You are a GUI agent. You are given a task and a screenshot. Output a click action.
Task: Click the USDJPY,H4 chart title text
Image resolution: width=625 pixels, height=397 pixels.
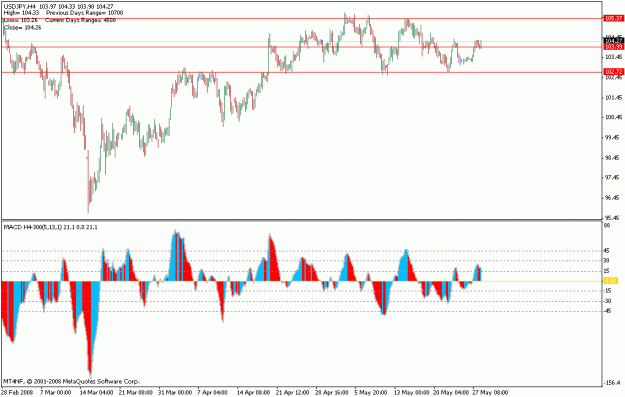click(20, 6)
